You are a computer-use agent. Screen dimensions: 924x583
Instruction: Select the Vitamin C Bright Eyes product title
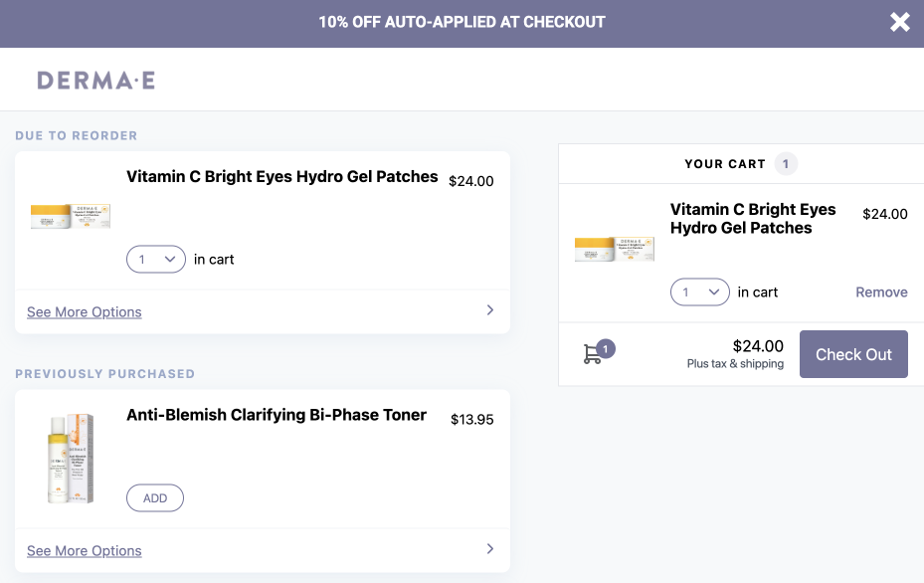click(x=281, y=176)
